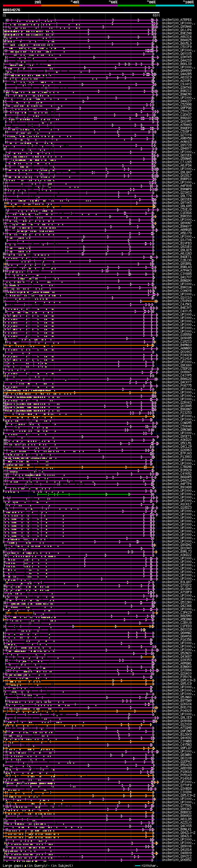Select the UniRef100_A7RAH3 label
Image resolution: width=197 pixels, height=868 pixels.
pyautogui.click(x=177, y=125)
